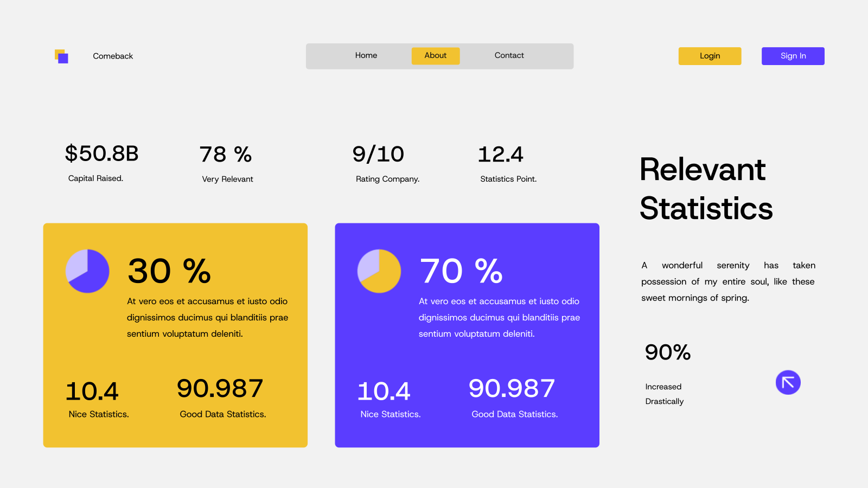Click Nice Statistics. in purple card
The image size is (868, 488).
[x=391, y=415]
